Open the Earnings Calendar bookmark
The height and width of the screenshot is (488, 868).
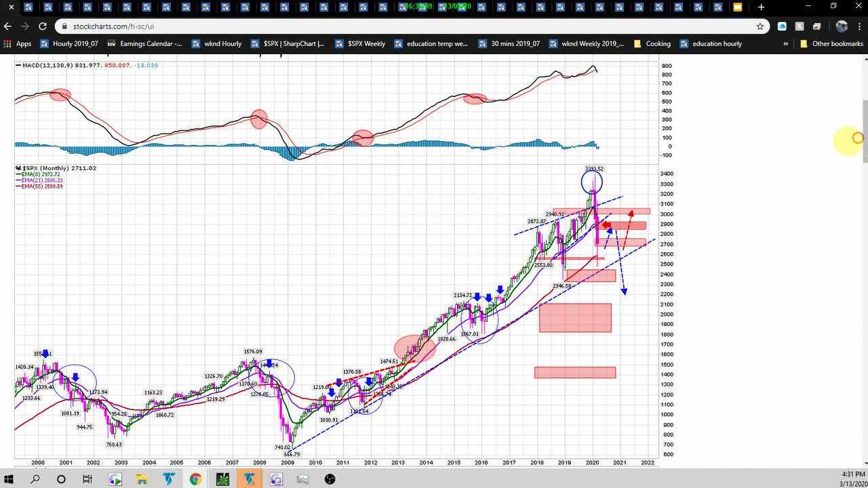(x=144, y=43)
